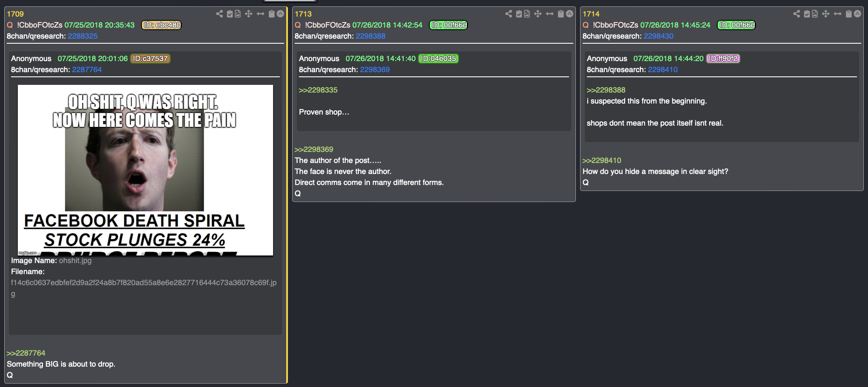Click the four-way move icon on post 1713
Viewport: 868px width, 387px height.
point(538,14)
